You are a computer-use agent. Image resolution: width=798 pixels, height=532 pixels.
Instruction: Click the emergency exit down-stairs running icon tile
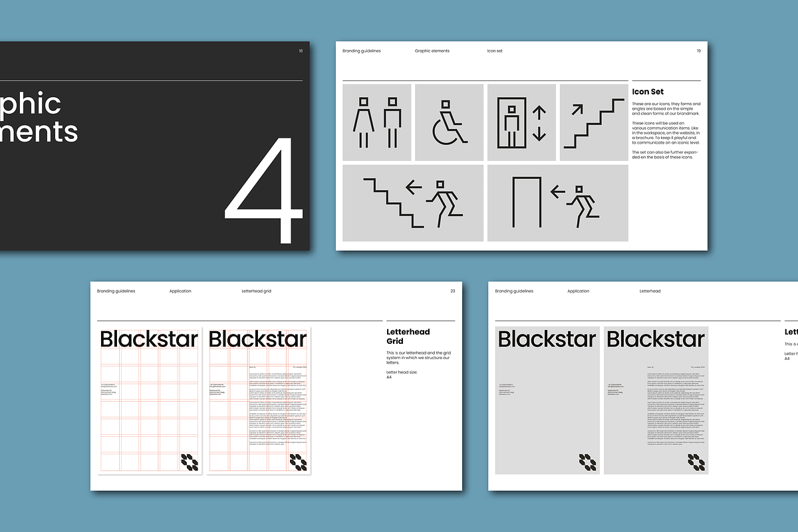click(x=413, y=203)
